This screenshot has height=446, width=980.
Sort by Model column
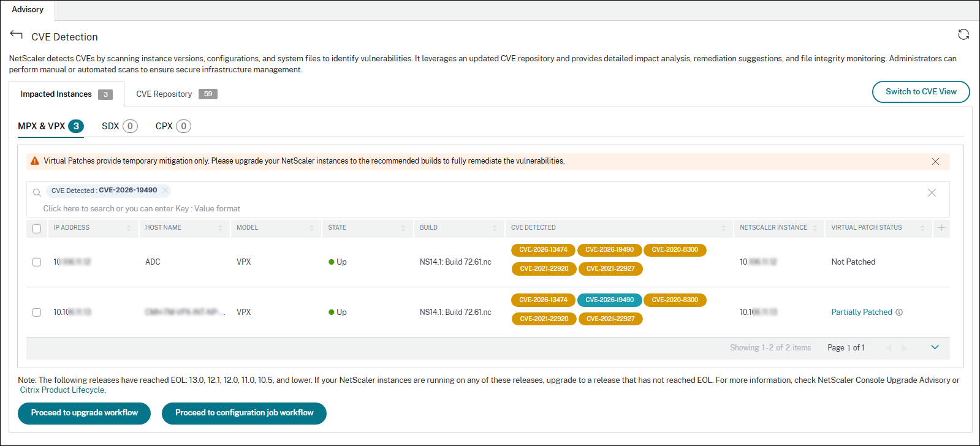point(311,228)
